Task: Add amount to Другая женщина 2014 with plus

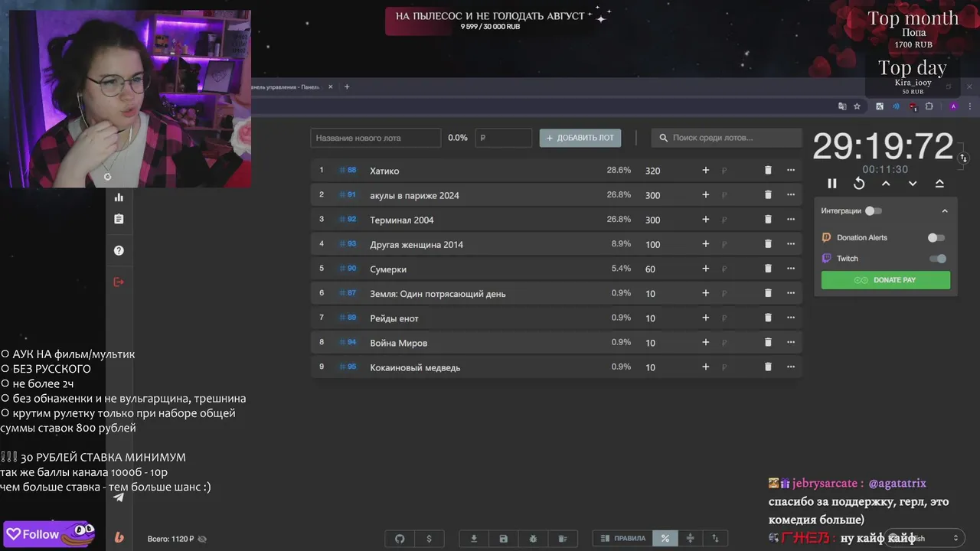Action: pyautogui.click(x=706, y=244)
